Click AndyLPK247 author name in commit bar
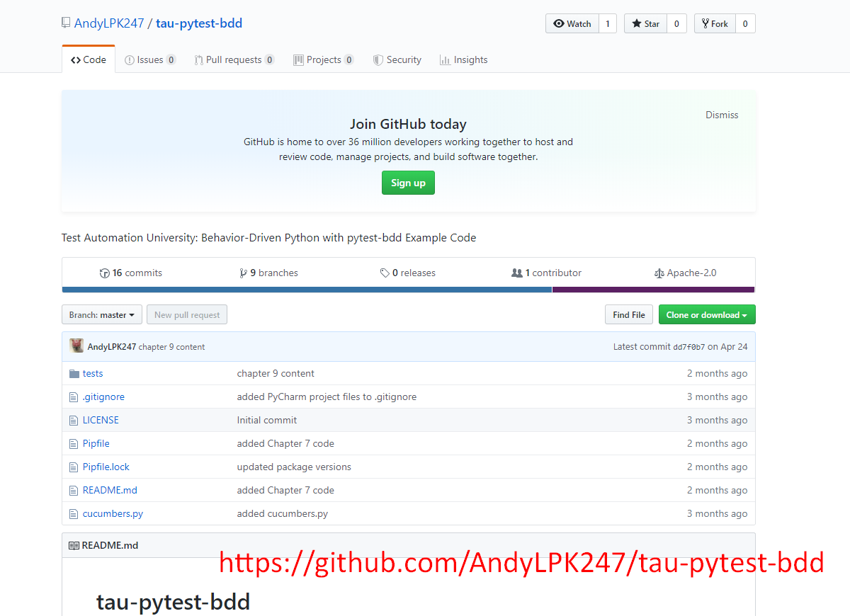Viewport: 850px width, 616px height. click(112, 347)
